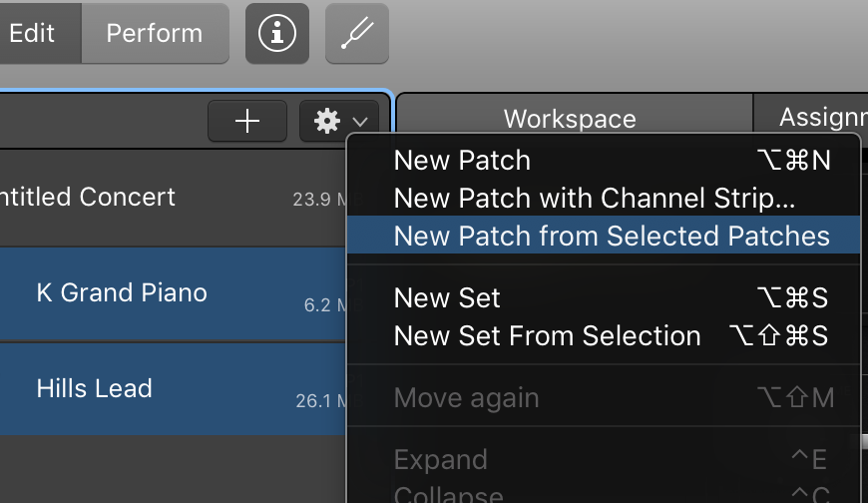Open the info inspector button
Viewport: 868px width, 503px height.
click(x=277, y=33)
